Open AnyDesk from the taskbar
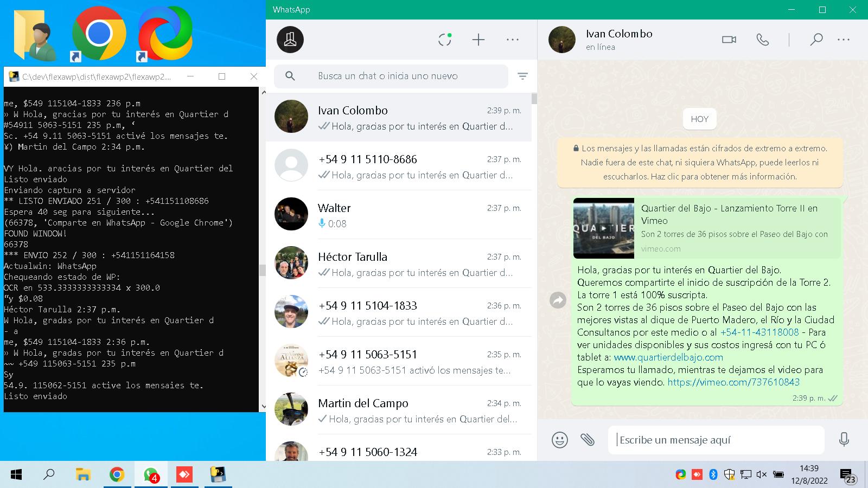868x488 pixels. pos(184,475)
